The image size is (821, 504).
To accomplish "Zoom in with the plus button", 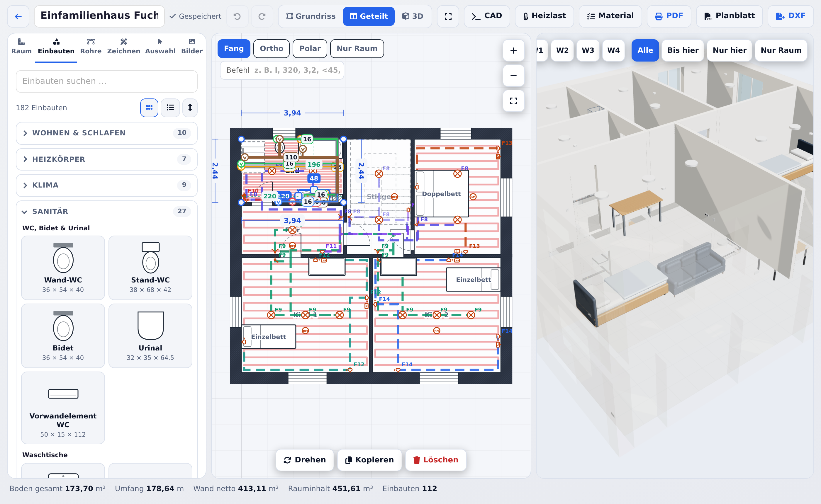I will 513,50.
